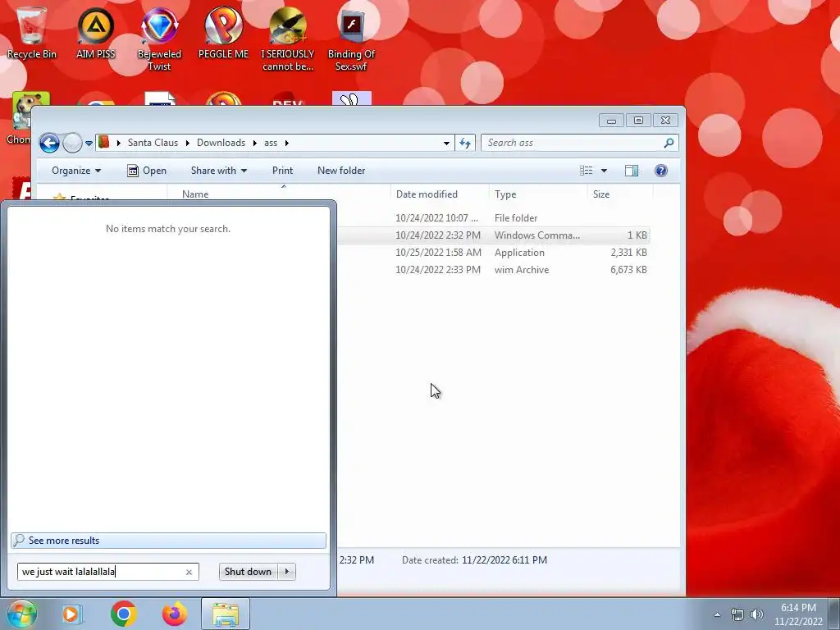Expand the arrow after Santa Claus breadcrumb
840x630 pixels.
(188, 143)
